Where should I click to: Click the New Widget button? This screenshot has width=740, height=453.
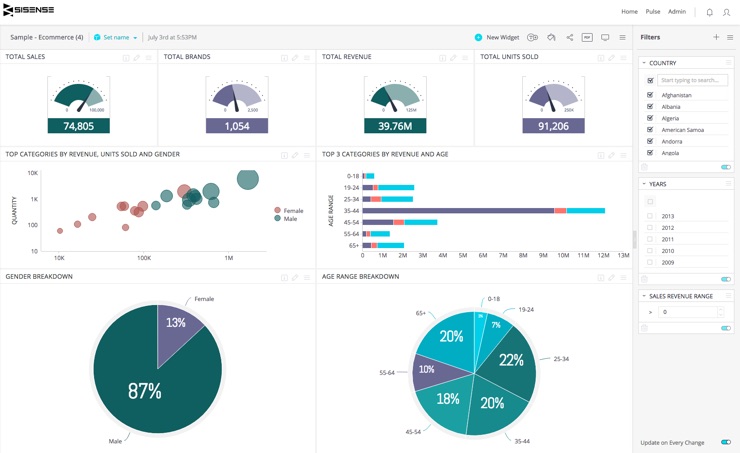pos(497,37)
